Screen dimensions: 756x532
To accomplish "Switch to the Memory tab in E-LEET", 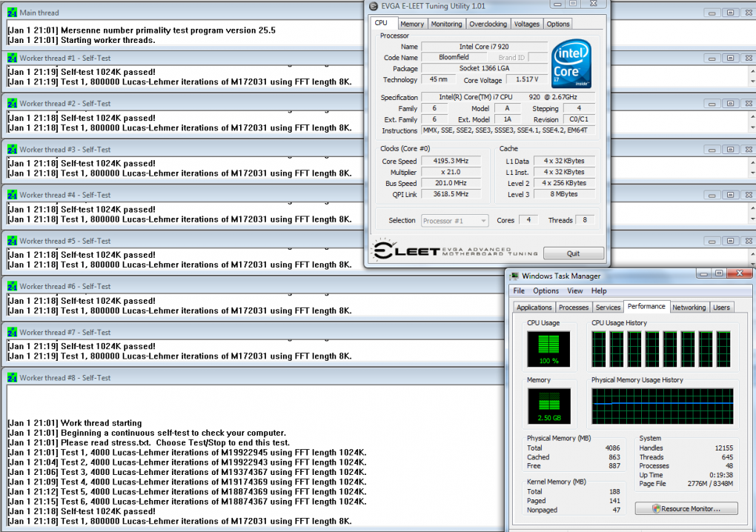I will 412,24.
